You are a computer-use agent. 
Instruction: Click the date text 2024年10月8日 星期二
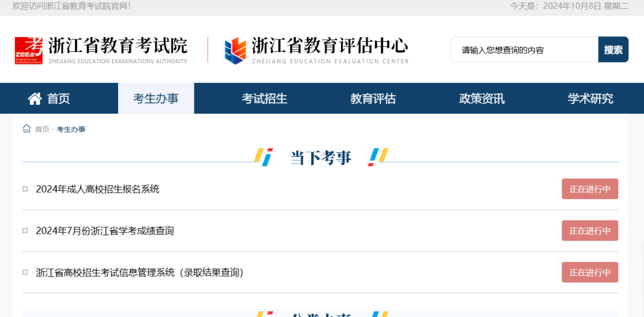[x=586, y=6]
